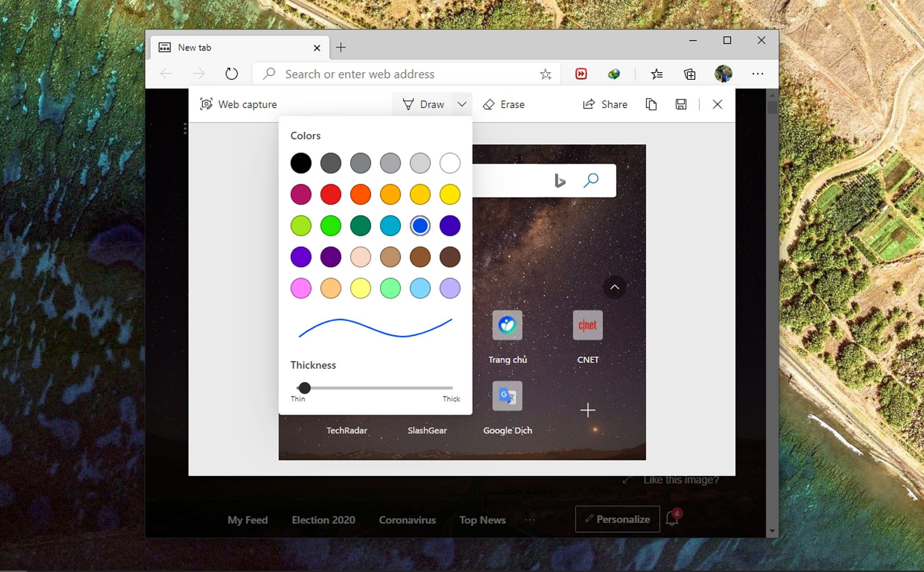
Task: Click the Google Dịch shortcut tile
Action: (x=507, y=396)
